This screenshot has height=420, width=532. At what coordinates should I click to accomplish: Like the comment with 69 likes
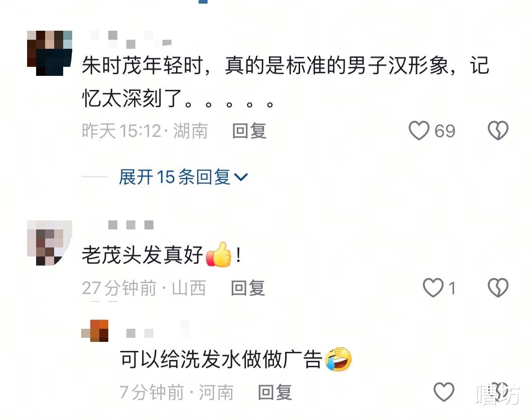click(x=419, y=131)
